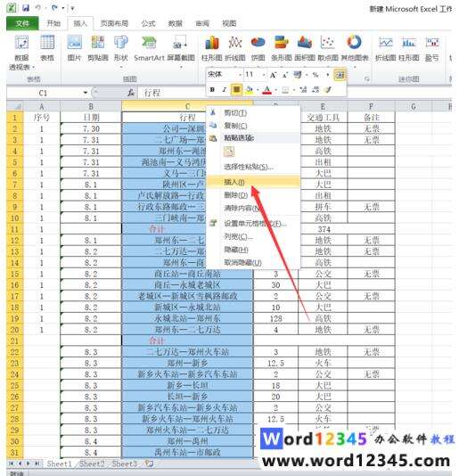Screen dimensions: 459x476
Task: Insert a PivotTable from the ribbon
Action: coord(21,52)
